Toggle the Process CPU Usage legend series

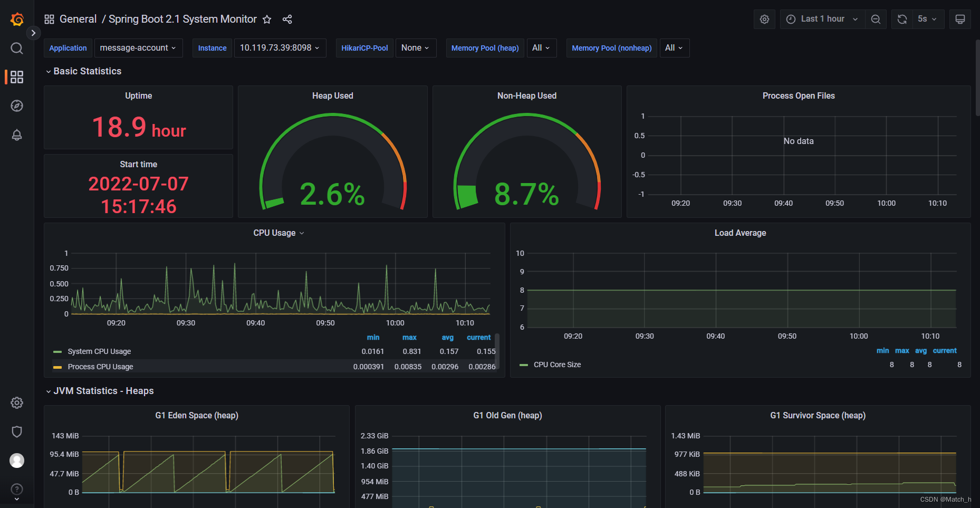[100, 367]
